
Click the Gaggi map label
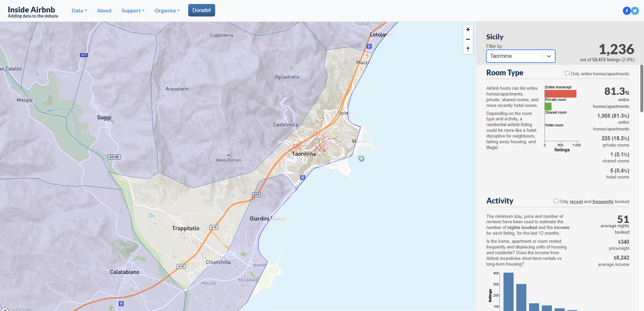pos(104,118)
